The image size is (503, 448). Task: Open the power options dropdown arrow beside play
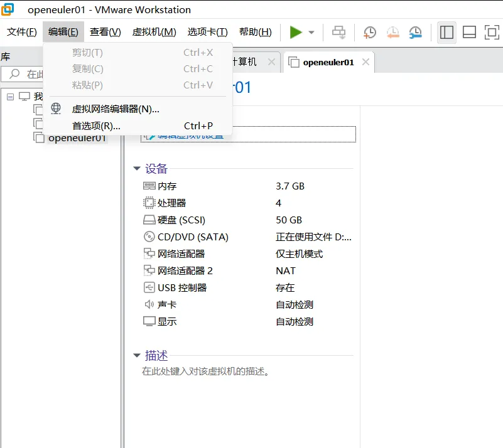pos(311,32)
